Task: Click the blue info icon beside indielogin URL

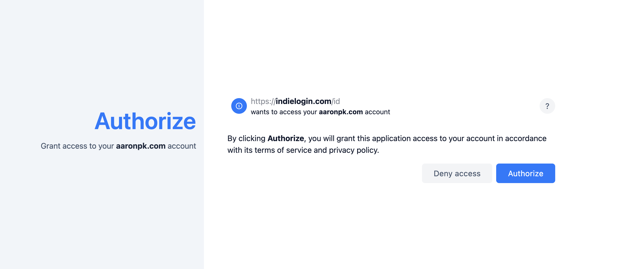Action: pos(239,106)
